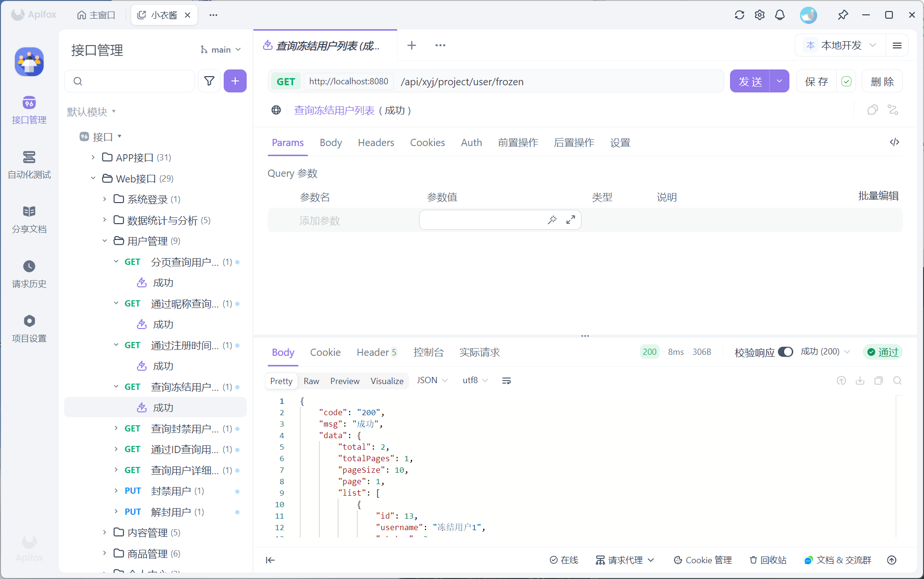Click the green check next to 保存
Image resolution: width=924 pixels, height=579 pixels.
(846, 81)
